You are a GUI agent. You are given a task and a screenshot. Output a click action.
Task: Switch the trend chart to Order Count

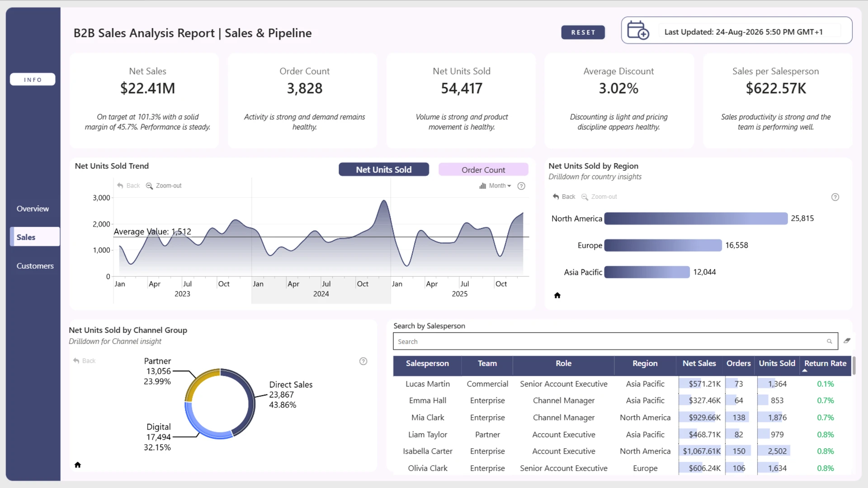[x=483, y=169]
